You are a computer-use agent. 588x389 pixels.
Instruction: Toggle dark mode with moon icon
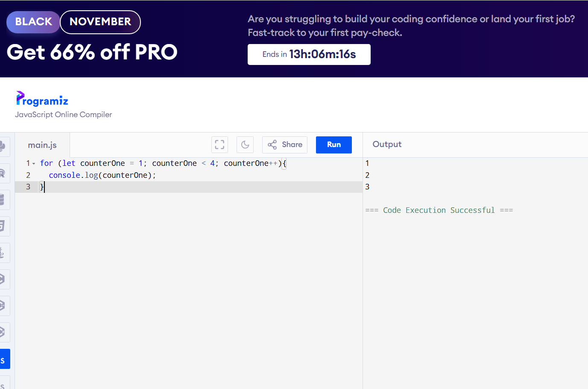coord(245,145)
